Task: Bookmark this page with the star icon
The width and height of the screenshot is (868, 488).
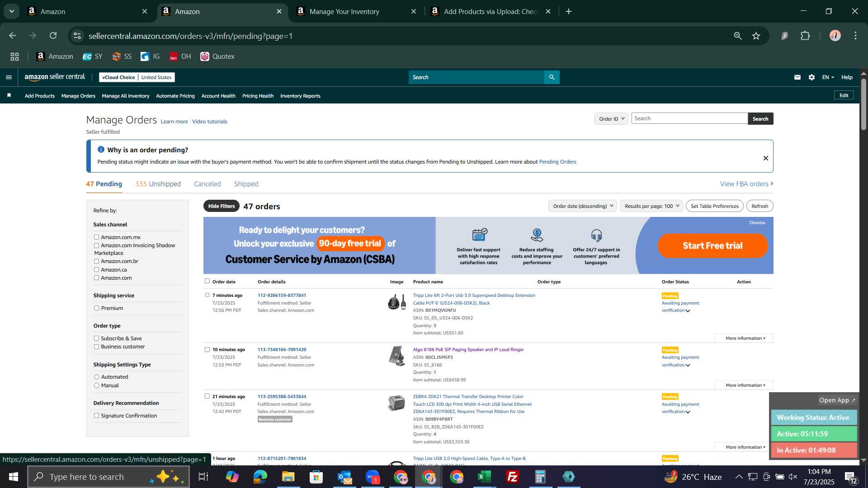Action: [x=756, y=36]
